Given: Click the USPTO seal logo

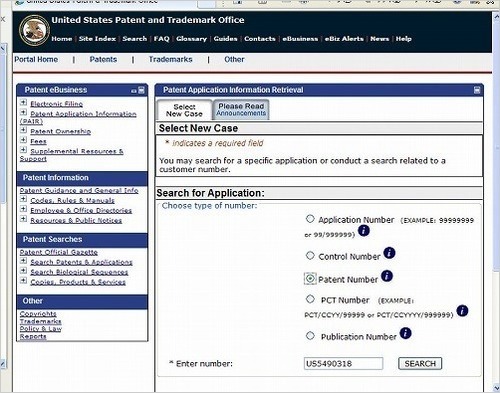Looking at the screenshot, I should click(34, 30).
